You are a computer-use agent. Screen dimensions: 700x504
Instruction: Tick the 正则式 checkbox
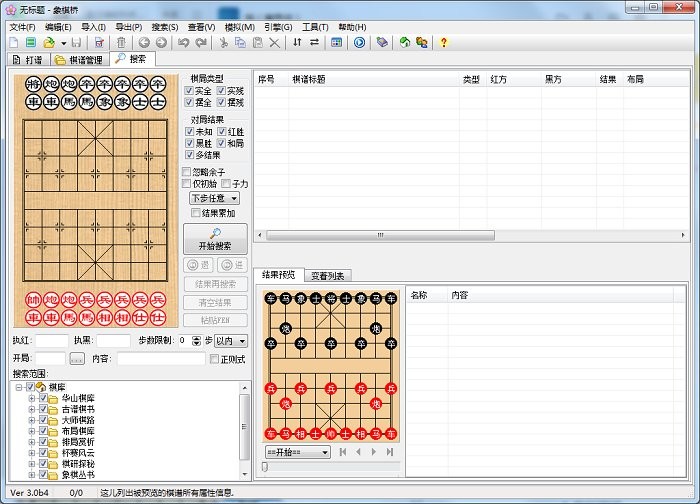click(213, 359)
